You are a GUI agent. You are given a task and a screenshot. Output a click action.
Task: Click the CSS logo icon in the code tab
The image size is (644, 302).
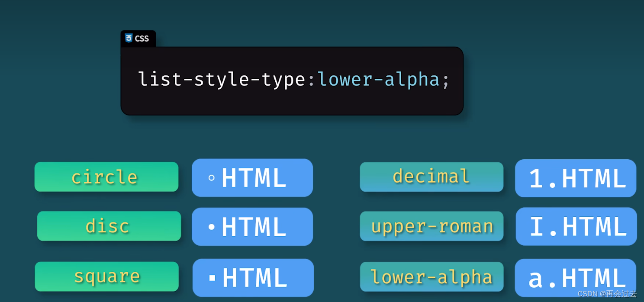click(129, 38)
